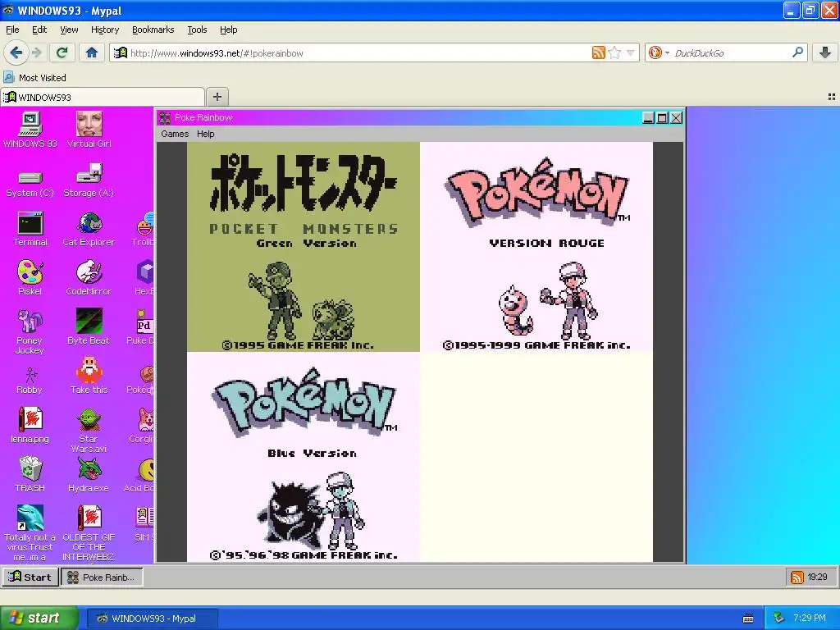Open the Storage (A:) floppy icon
The width and height of the screenshot is (840, 630).
tap(89, 180)
